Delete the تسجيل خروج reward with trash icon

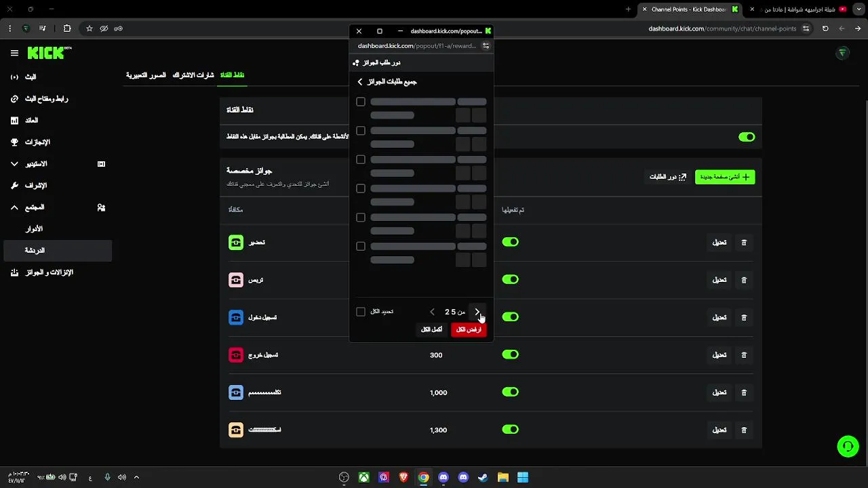point(744,355)
